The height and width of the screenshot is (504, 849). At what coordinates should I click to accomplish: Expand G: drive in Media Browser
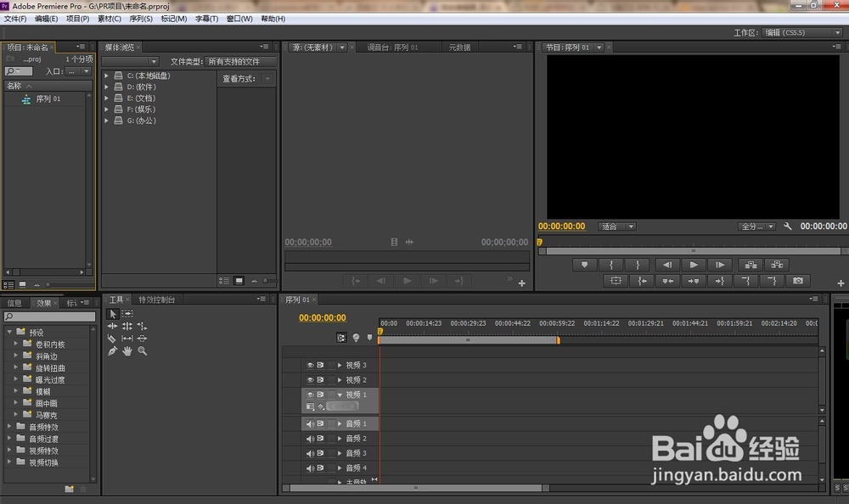tap(107, 120)
